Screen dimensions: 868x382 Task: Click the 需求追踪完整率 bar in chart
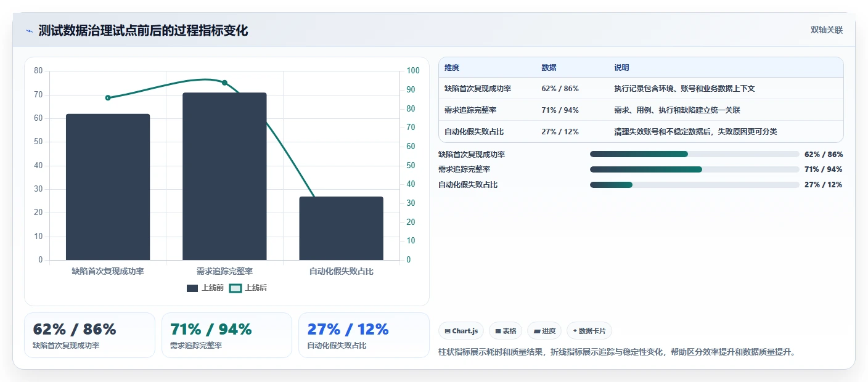pyautogui.click(x=224, y=176)
